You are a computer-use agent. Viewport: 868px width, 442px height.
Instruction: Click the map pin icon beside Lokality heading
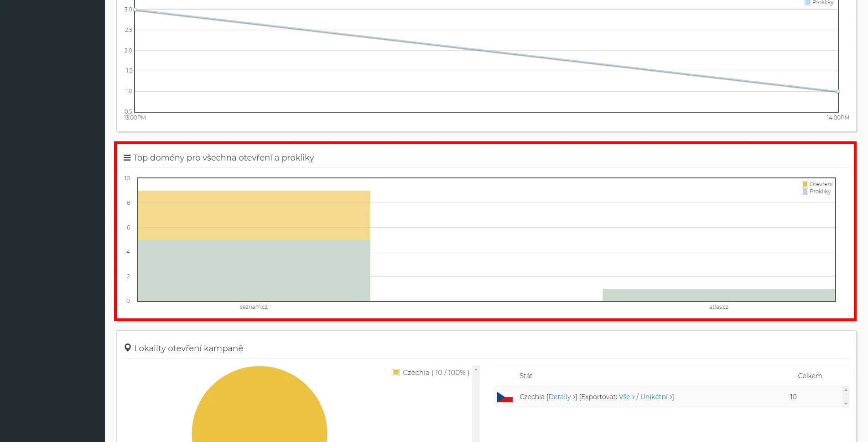[x=128, y=348]
